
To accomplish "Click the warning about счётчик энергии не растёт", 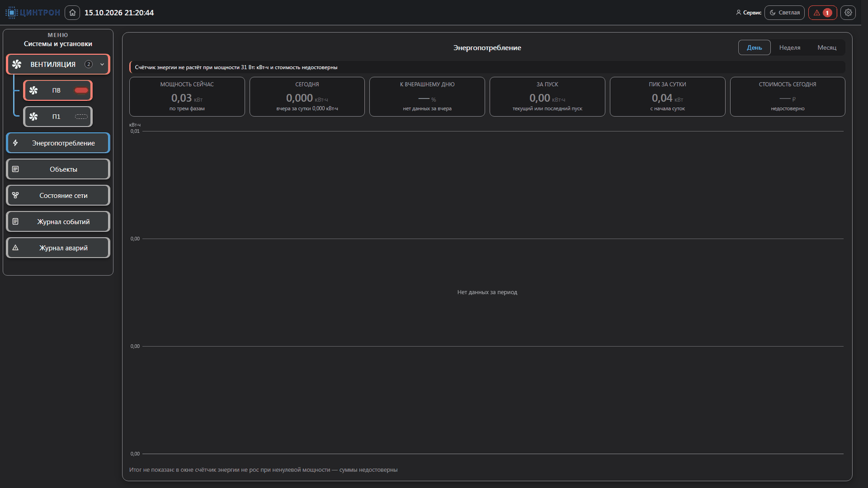I will (487, 67).
